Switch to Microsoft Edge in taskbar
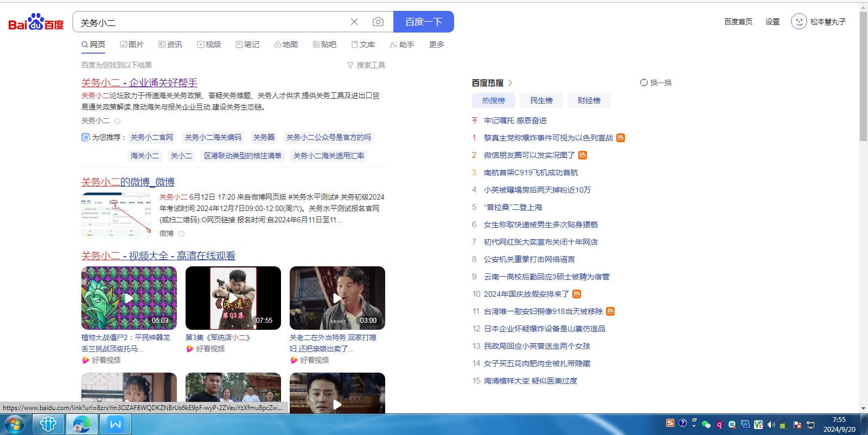 click(x=82, y=424)
